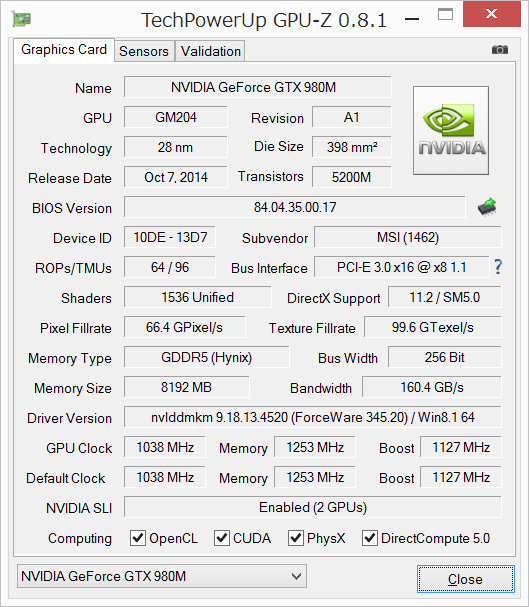The width and height of the screenshot is (529, 607).
Task: Click the Bus Interface question mark
Action: click(x=498, y=267)
